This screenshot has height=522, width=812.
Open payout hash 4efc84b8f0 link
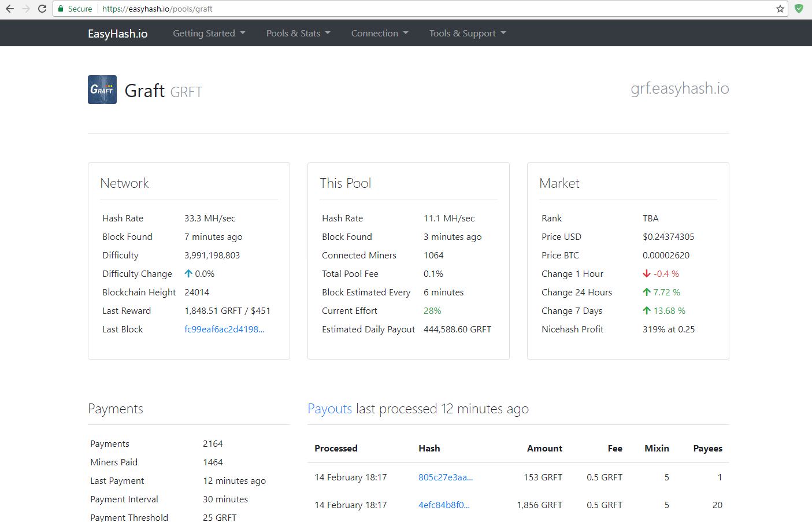point(444,505)
